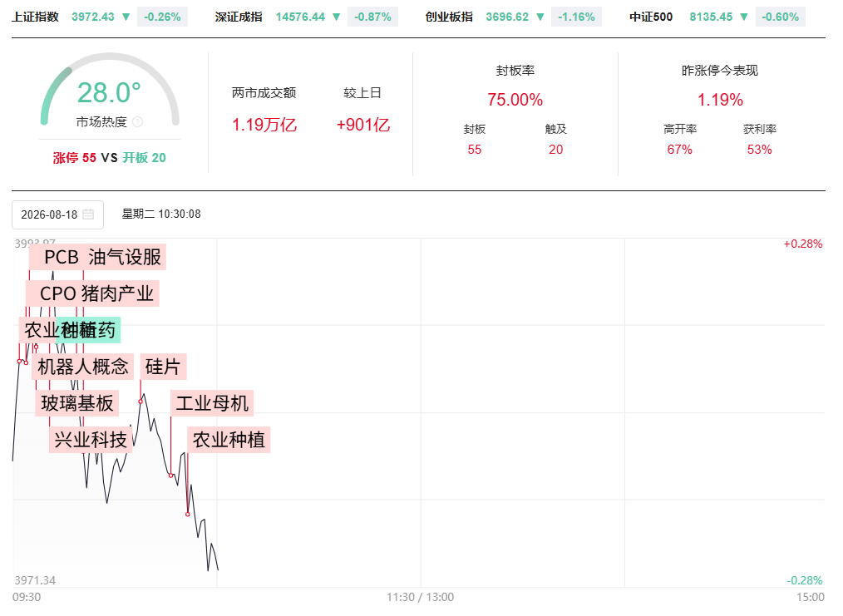
Task: Click the 28.0° market heat gauge
Action: pyautogui.click(x=110, y=91)
